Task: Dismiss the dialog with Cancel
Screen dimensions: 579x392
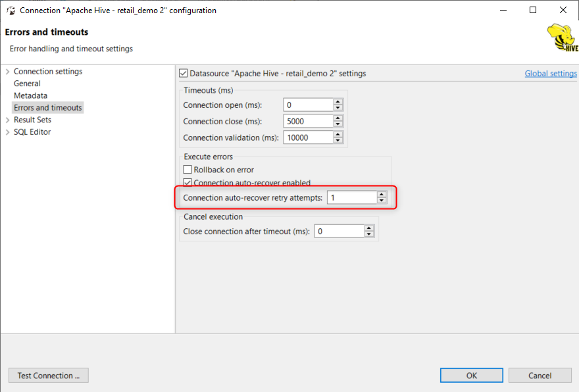Action: (x=540, y=375)
